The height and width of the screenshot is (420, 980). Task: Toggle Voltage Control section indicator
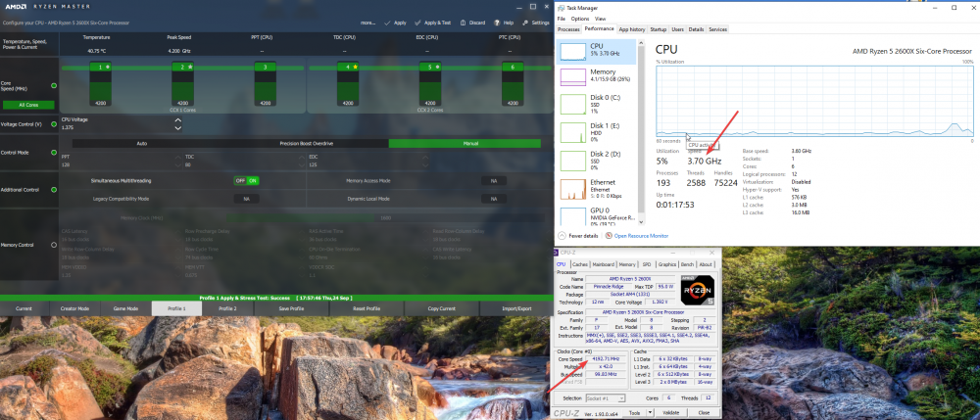[54, 123]
